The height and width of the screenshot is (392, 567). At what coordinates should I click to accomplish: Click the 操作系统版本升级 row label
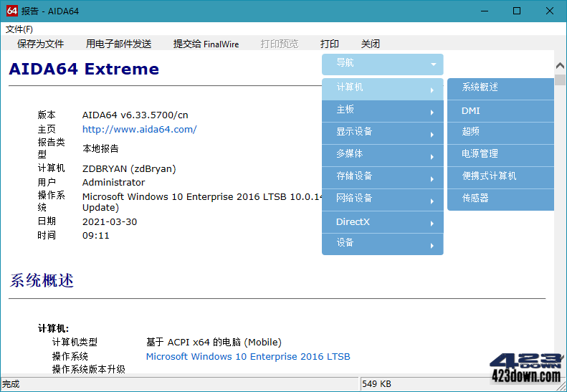(x=89, y=369)
